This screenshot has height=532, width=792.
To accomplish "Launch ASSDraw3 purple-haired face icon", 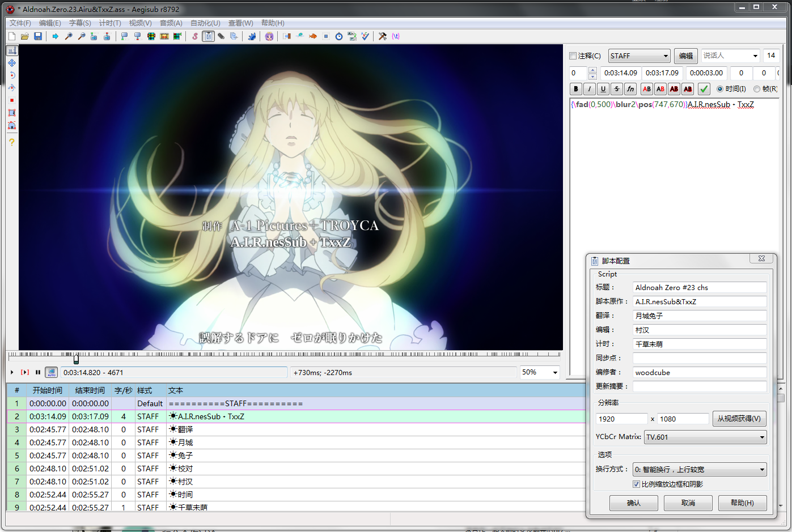I will tap(269, 36).
